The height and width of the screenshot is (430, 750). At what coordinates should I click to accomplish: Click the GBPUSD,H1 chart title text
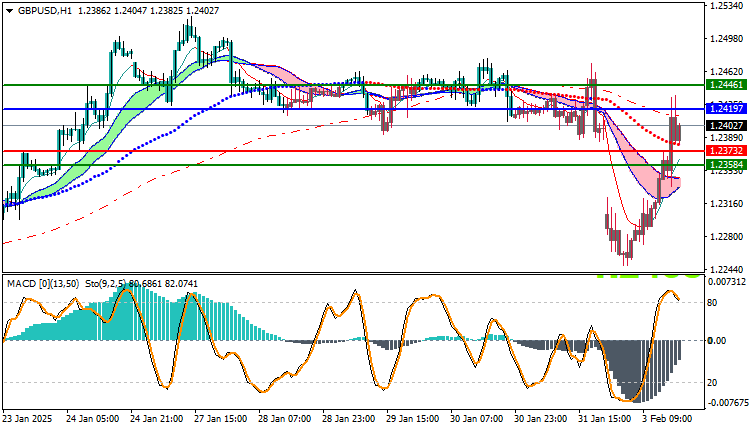(45, 11)
